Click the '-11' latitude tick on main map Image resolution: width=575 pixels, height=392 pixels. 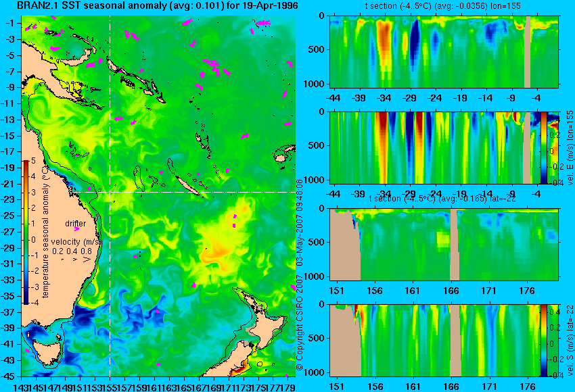pyautogui.click(x=9, y=103)
